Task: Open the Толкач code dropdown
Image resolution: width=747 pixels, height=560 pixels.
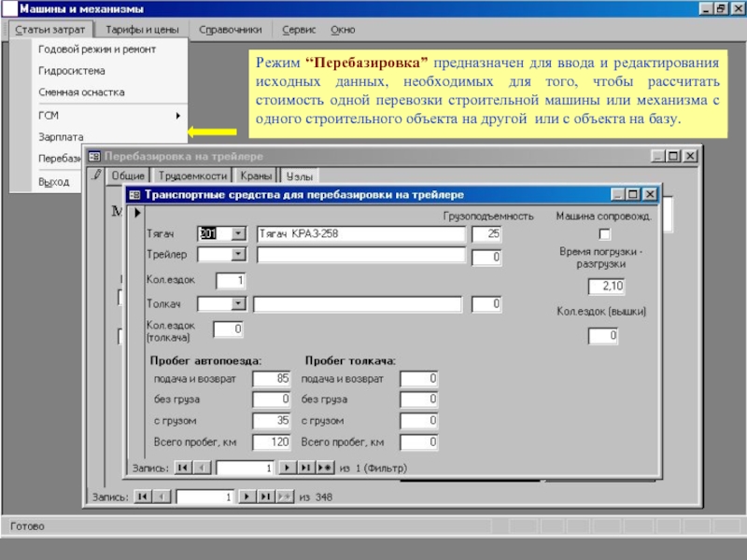Action: (x=238, y=304)
